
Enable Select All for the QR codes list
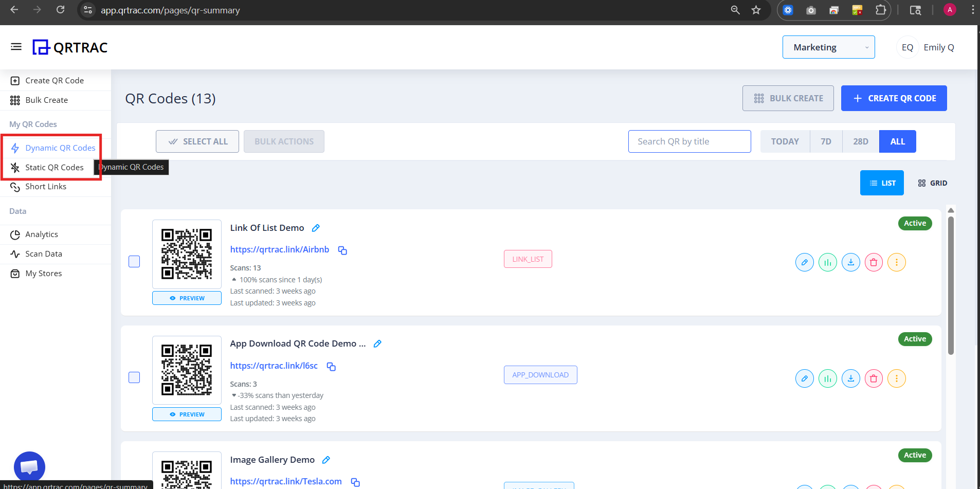(197, 141)
